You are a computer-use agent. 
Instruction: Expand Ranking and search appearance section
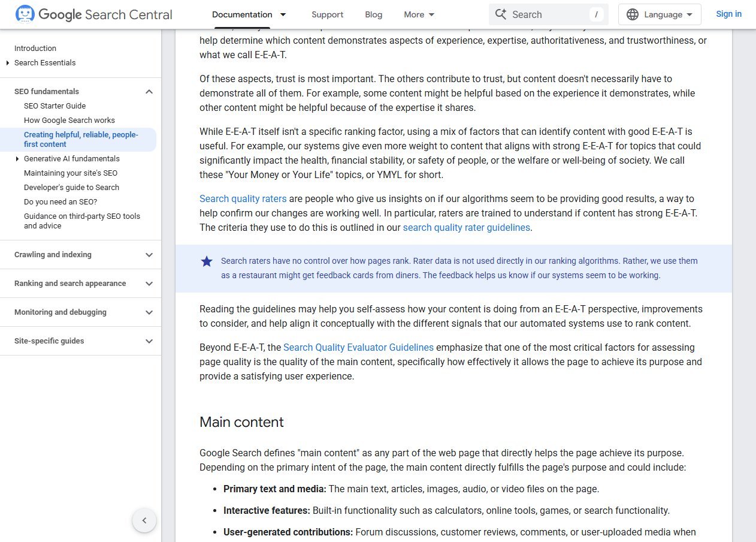pos(149,284)
